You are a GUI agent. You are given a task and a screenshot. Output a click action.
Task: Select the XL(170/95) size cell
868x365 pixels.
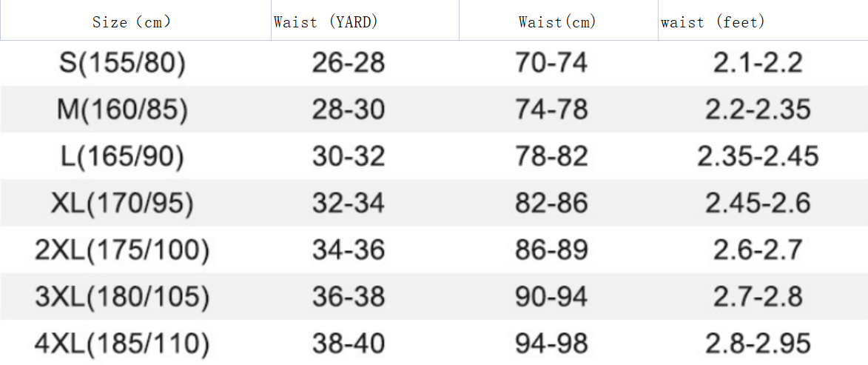(122, 203)
